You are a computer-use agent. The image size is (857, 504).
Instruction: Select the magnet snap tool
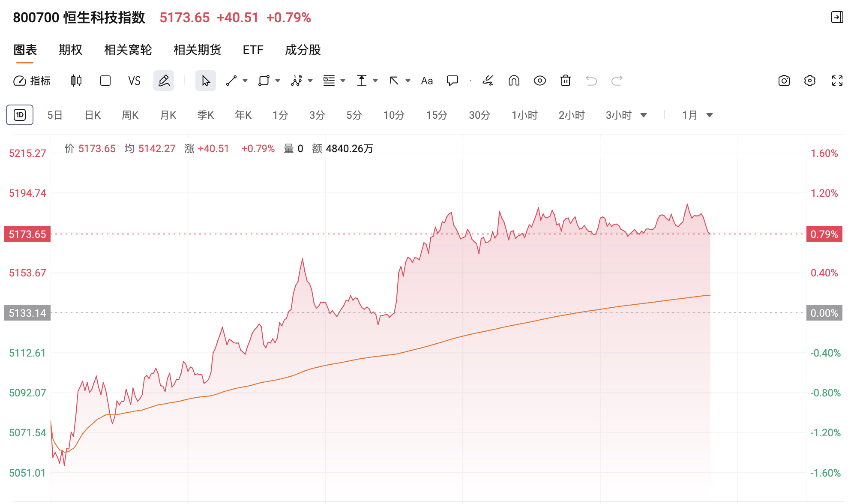514,81
